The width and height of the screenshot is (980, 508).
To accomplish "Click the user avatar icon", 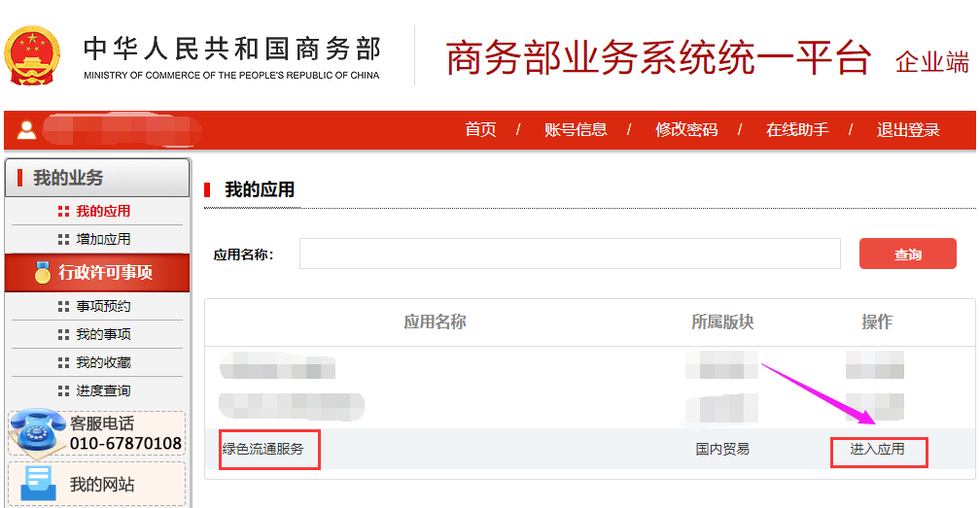I will pyautogui.click(x=26, y=130).
